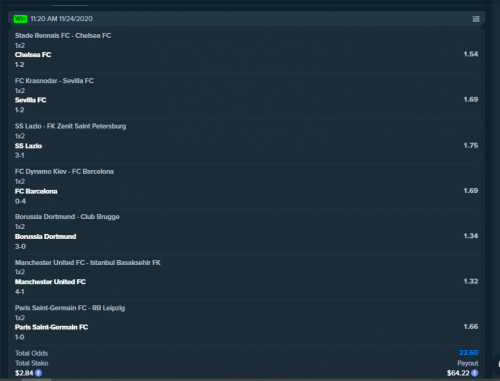
Task: Click the Ethereum icon beside $2.84 stake
Action: click(38, 373)
